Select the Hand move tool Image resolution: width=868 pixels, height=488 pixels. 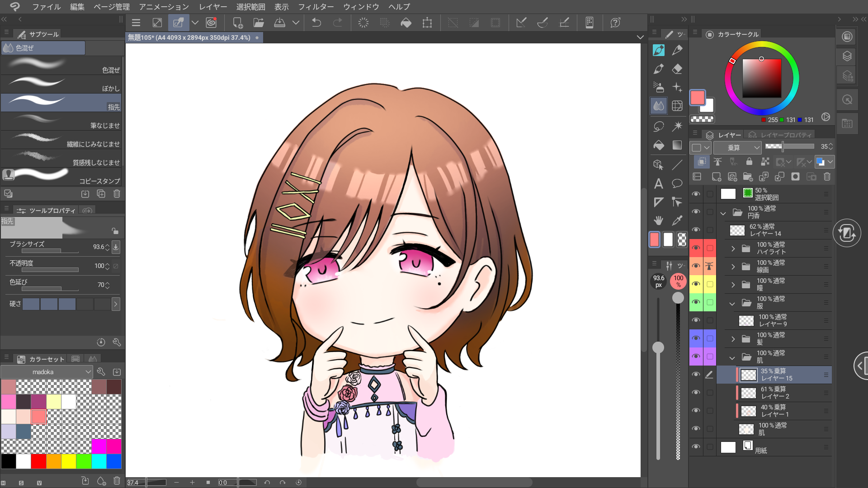click(658, 221)
